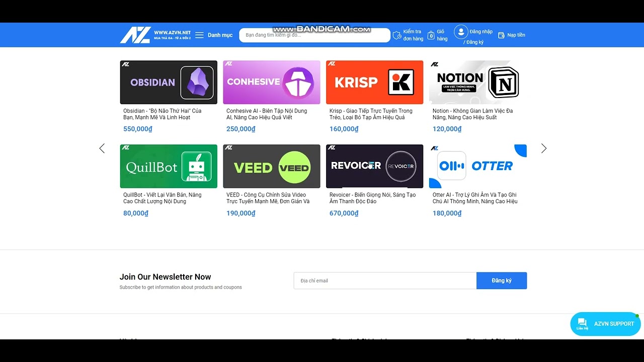644x362 pixels.
Task: Open the Danh mục hamburger menu icon
Action: click(199, 35)
